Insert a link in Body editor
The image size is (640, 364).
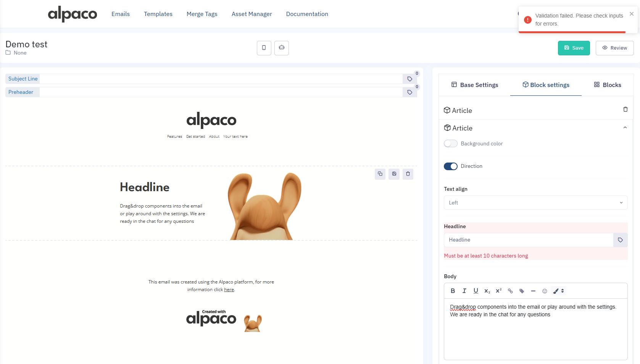click(510, 291)
